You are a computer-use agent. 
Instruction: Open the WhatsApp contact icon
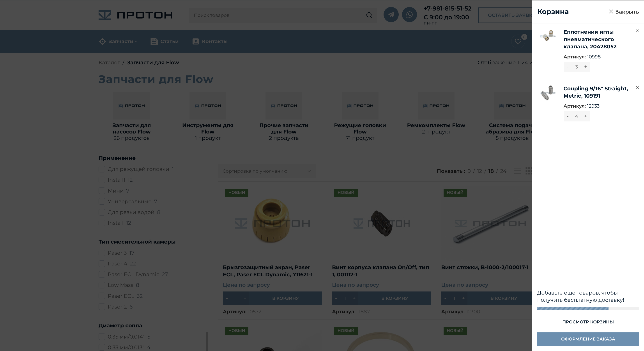click(x=409, y=14)
